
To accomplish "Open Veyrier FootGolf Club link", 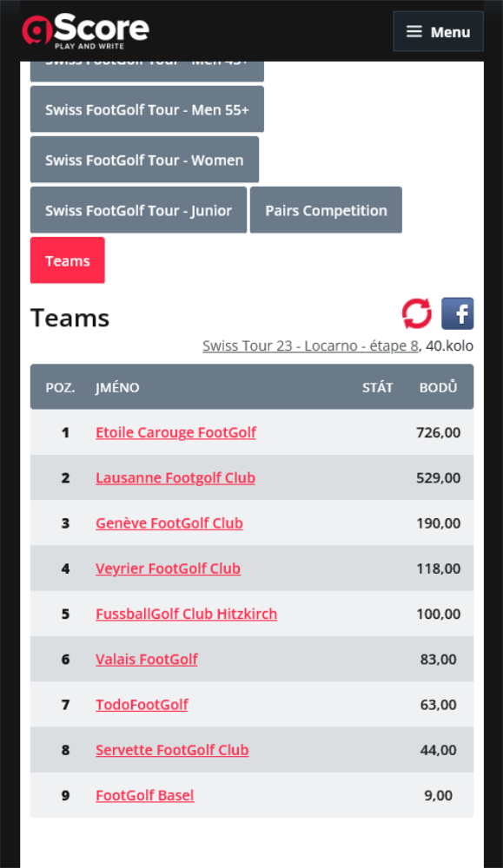I will pos(169,569).
